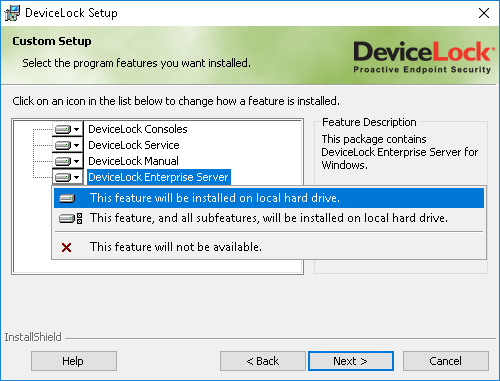This screenshot has height=381, width=500.
Task: Choose 'This feature, and all subfeatures' install option
Action: [269, 218]
